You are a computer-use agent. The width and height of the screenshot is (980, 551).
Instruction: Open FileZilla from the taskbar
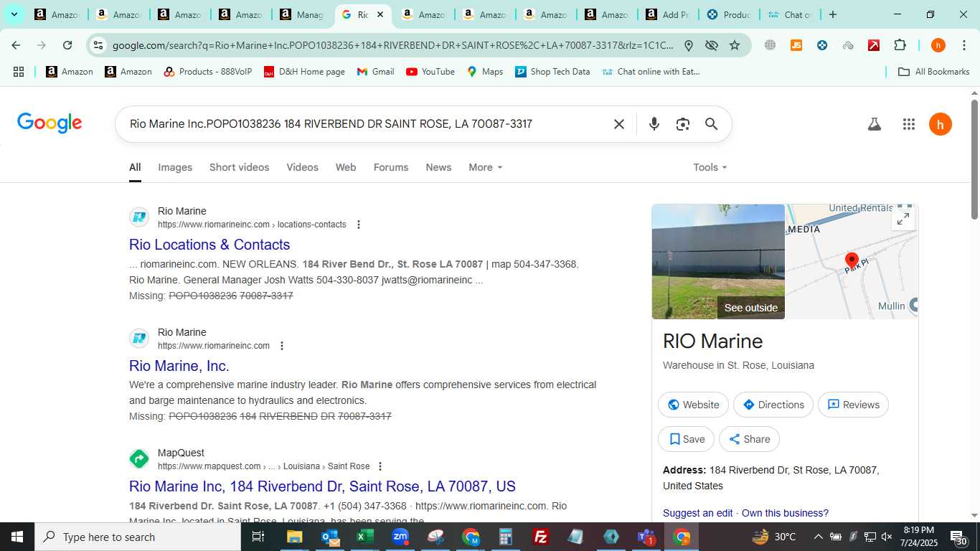pyautogui.click(x=541, y=537)
